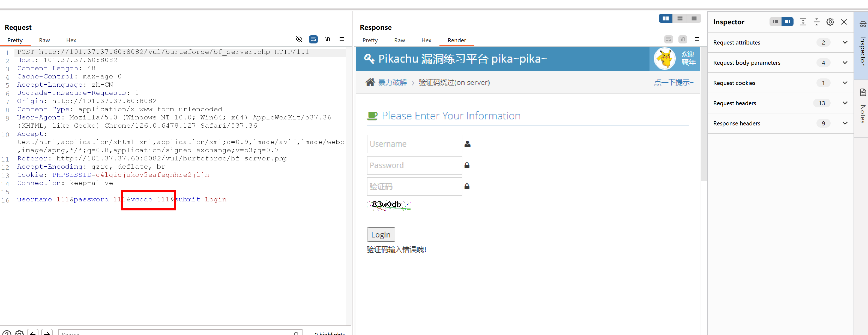Screen dimensions: 868x335
Task: Expand Request body parameters section
Action: tap(845, 62)
